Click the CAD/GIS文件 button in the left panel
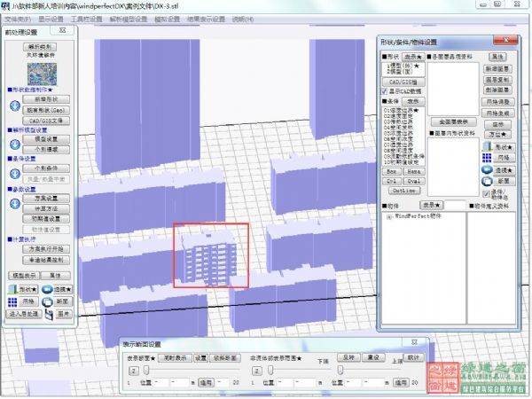 (44, 121)
